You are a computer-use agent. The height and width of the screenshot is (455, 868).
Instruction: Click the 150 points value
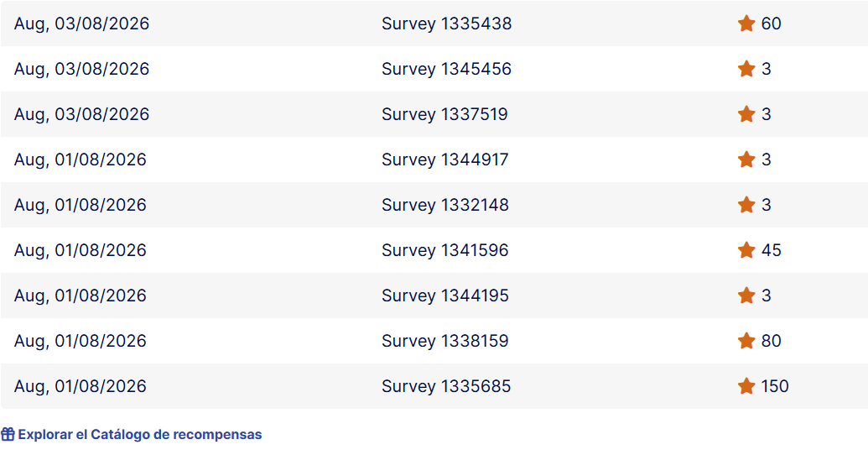click(774, 386)
